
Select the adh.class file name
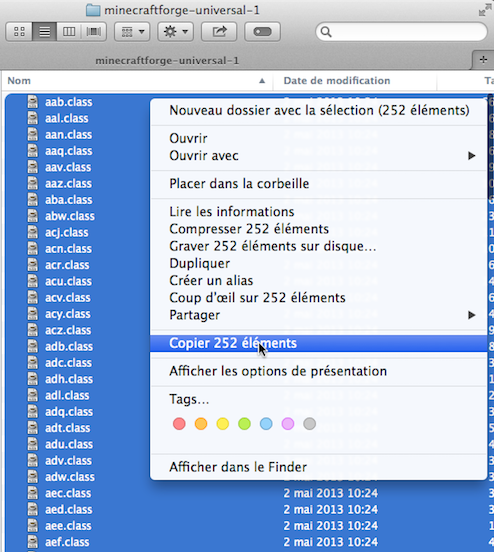[x=69, y=379]
